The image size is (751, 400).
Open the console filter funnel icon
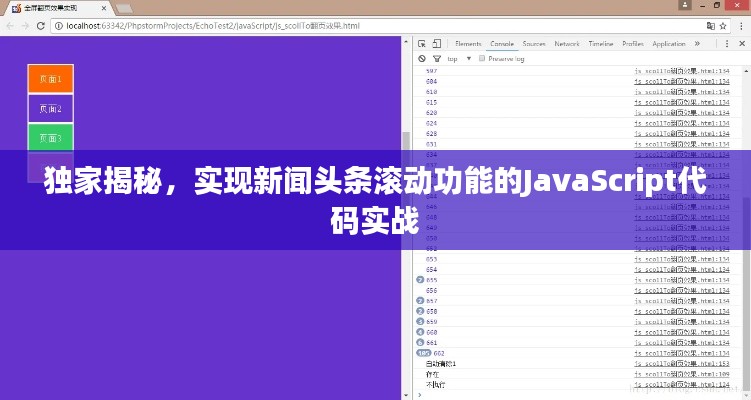pos(436,59)
